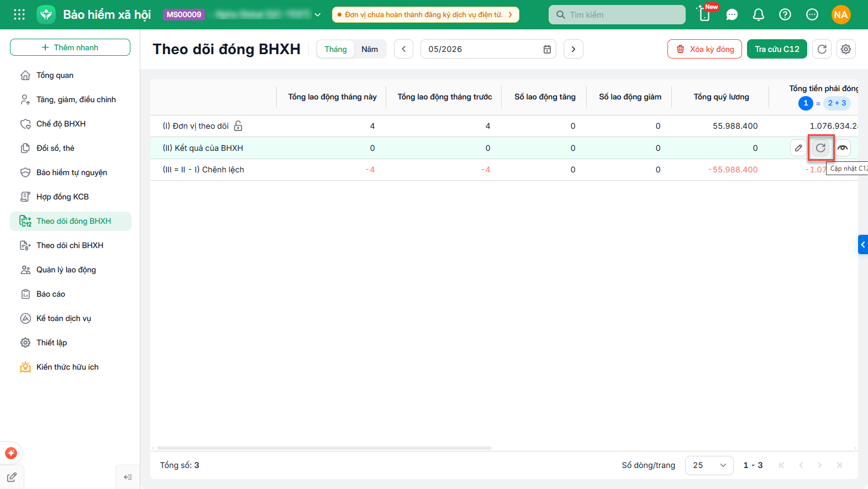Toggle the lock icon beside Đơn vị theo dõi
This screenshot has height=489, width=868.
click(238, 126)
